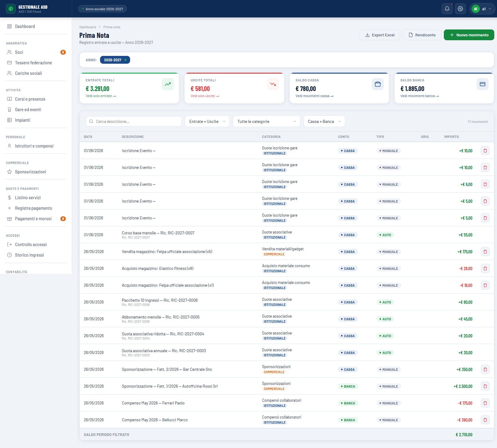497x448 pixels.
Task: Go to Corsi e presenze
Action: click(36, 99)
